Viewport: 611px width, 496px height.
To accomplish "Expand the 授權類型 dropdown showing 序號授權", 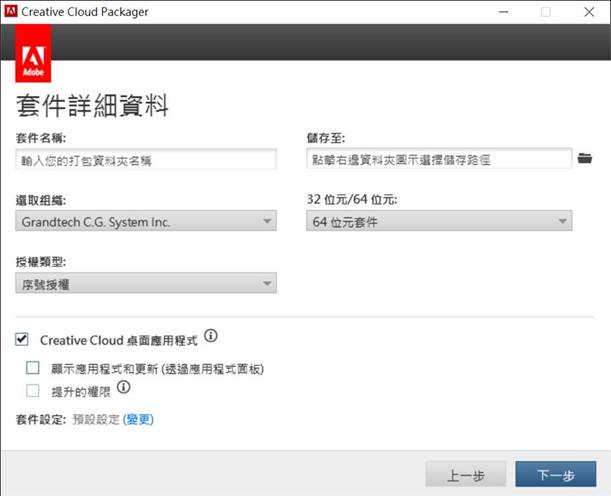I will coord(146,283).
